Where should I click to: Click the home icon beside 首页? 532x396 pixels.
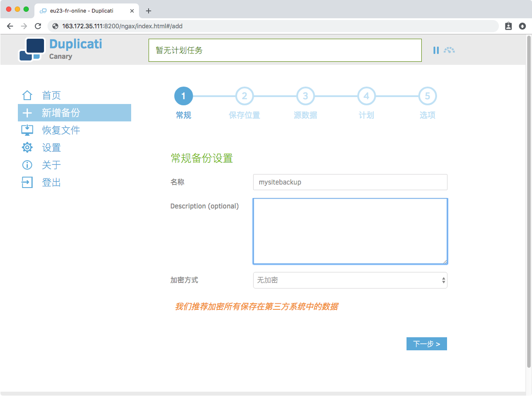pos(27,95)
